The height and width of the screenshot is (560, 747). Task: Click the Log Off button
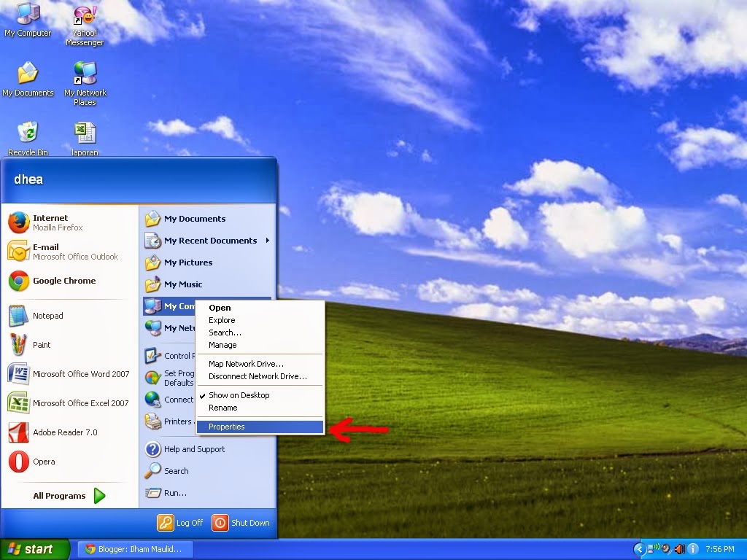[181, 523]
